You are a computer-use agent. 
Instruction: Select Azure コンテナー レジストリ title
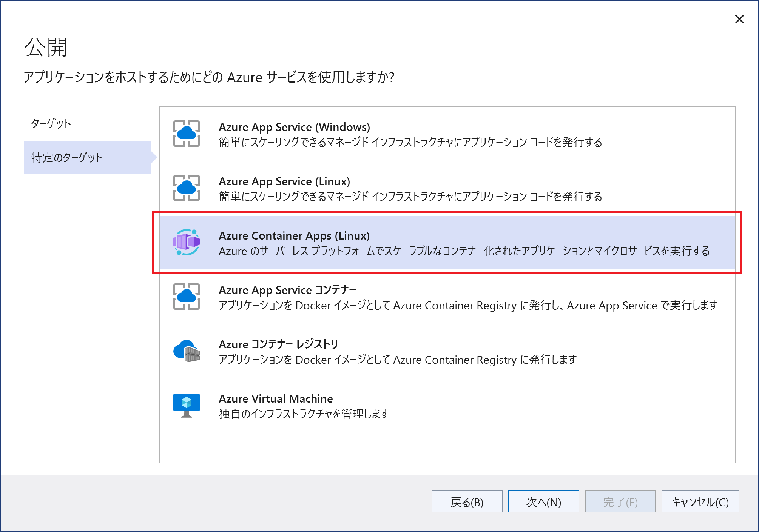click(278, 344)
